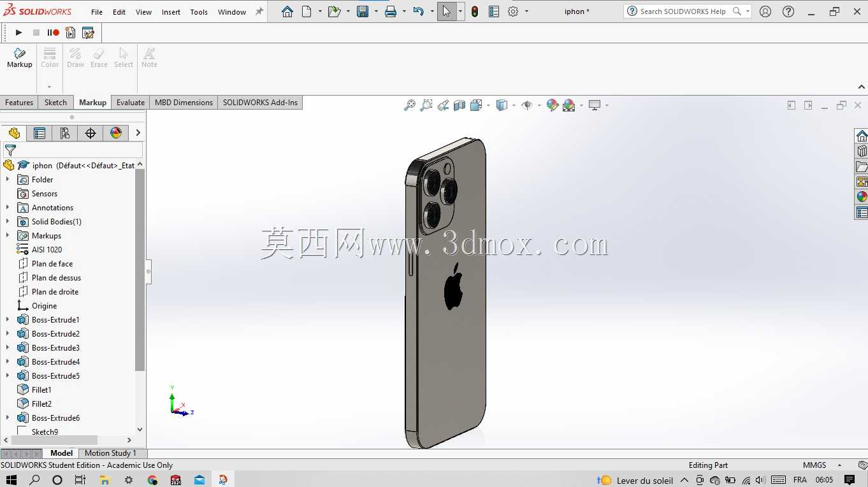Viewport: 868px width, 487px height.
Task: Open the user Login account icon
Action: coord(765,11)
